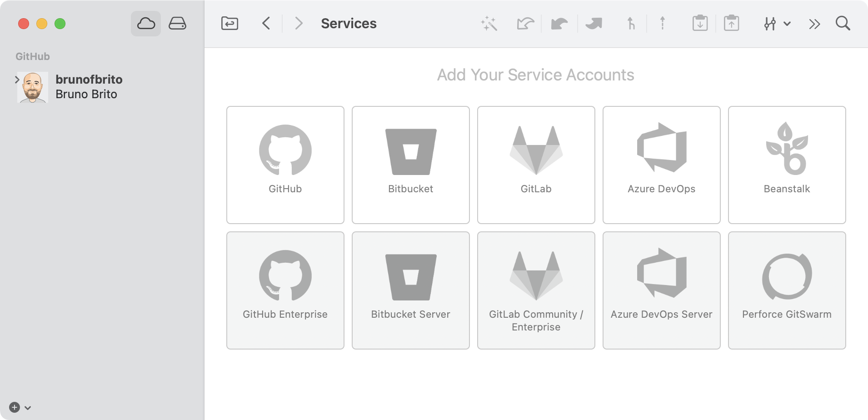Click the Stash download-box icon
The image size is (868, 420).
pyautogui.click(x=700, y=24)
